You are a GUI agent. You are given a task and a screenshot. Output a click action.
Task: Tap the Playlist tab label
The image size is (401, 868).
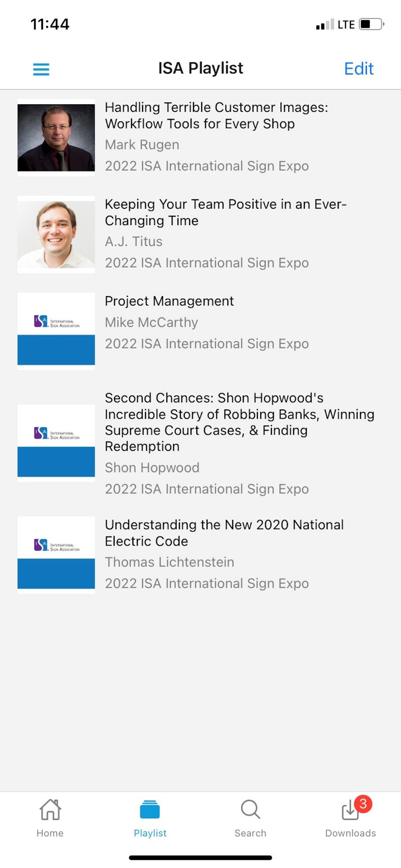pos(150,833)
